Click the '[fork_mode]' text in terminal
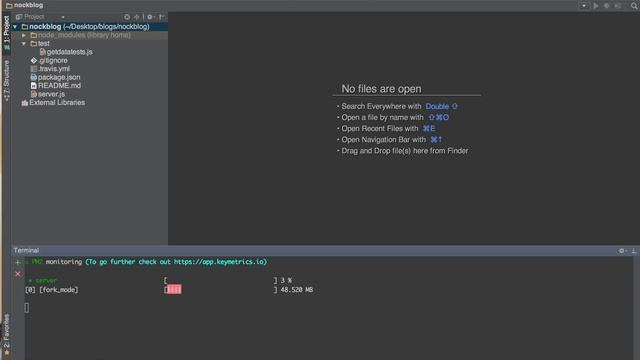640x360 pixels. pyautogui.click(x=59, y=290)
